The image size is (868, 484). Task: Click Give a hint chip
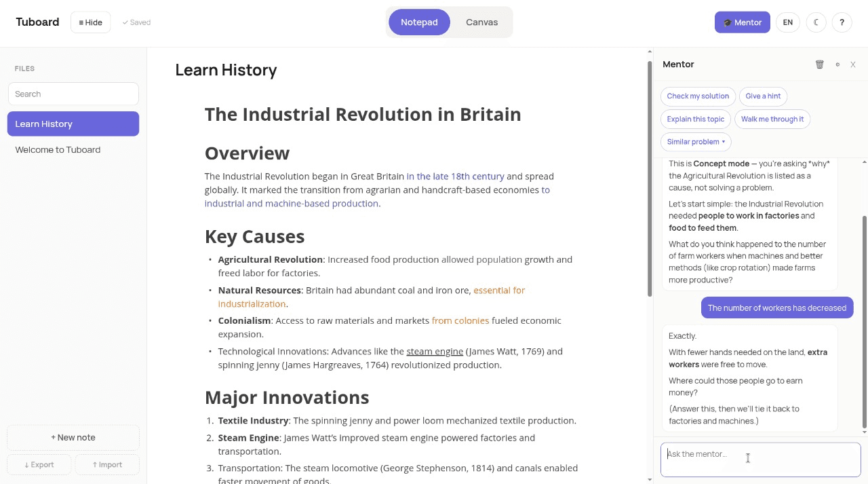pyautogui.click(x=763, y=96)
